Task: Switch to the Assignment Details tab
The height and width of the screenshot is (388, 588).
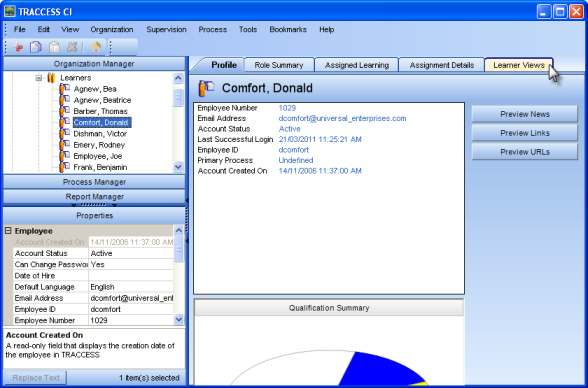Action: coord(442,65)
